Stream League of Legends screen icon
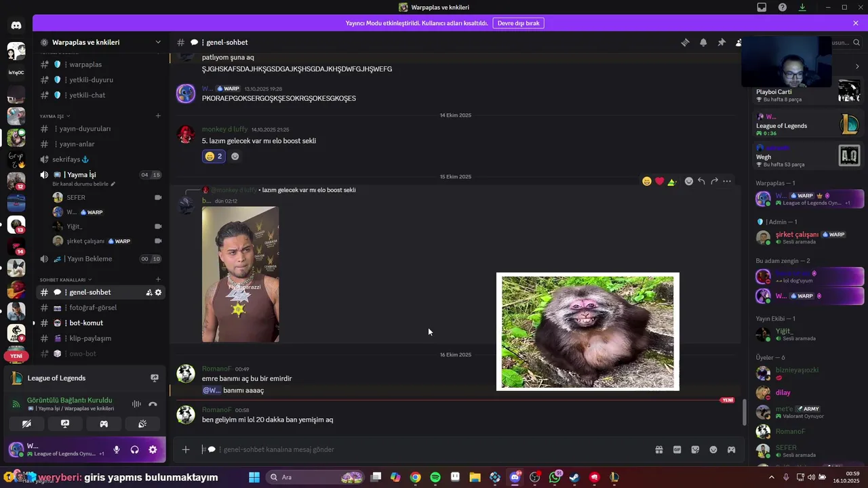 155,378
